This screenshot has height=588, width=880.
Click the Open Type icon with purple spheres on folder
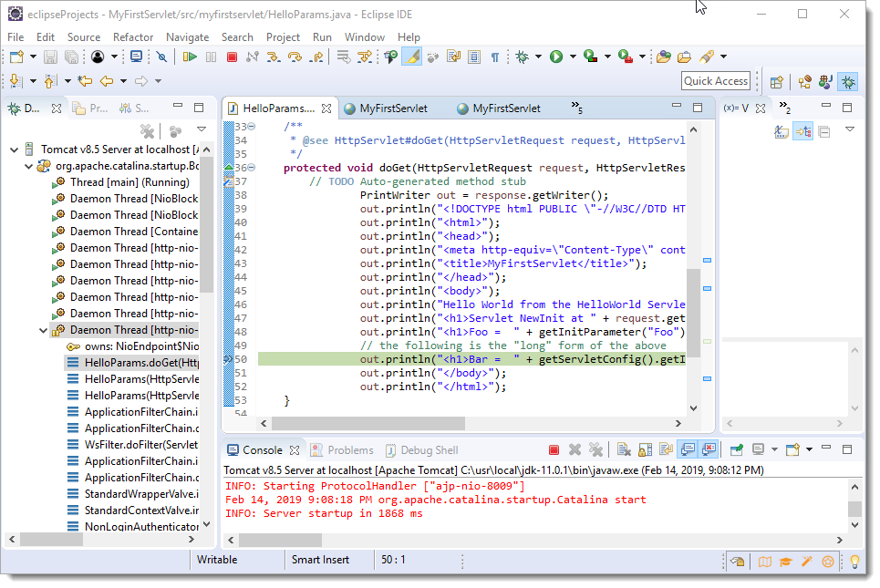point(663,57)
